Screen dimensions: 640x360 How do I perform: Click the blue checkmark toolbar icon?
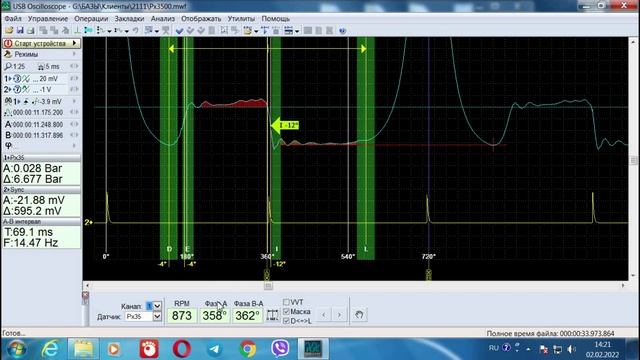click(179, 31)
